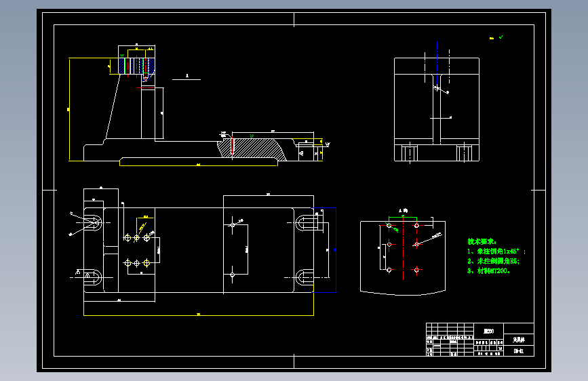Click the green heading text '技术要求'
Viewport: 588px width, 381px height.
click(482, 241)
